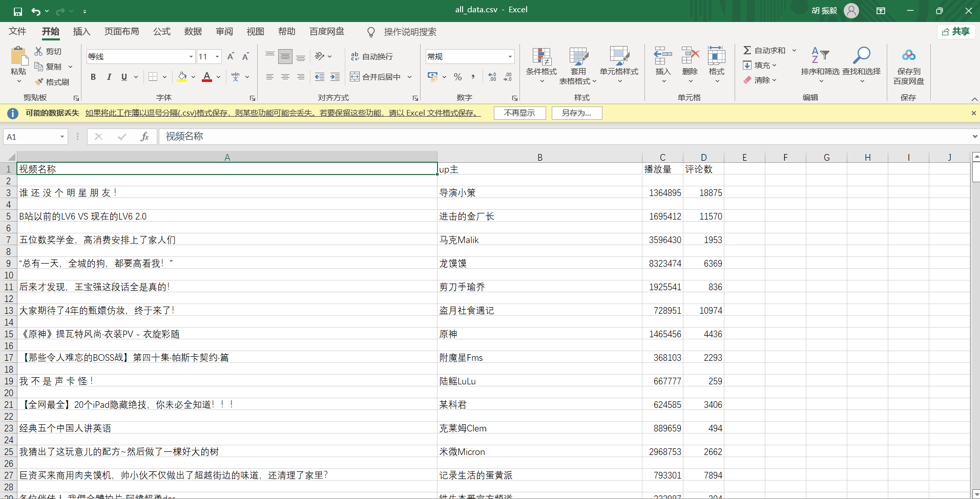
Task: Click the 另存为... button
Action: click(576, 113)
